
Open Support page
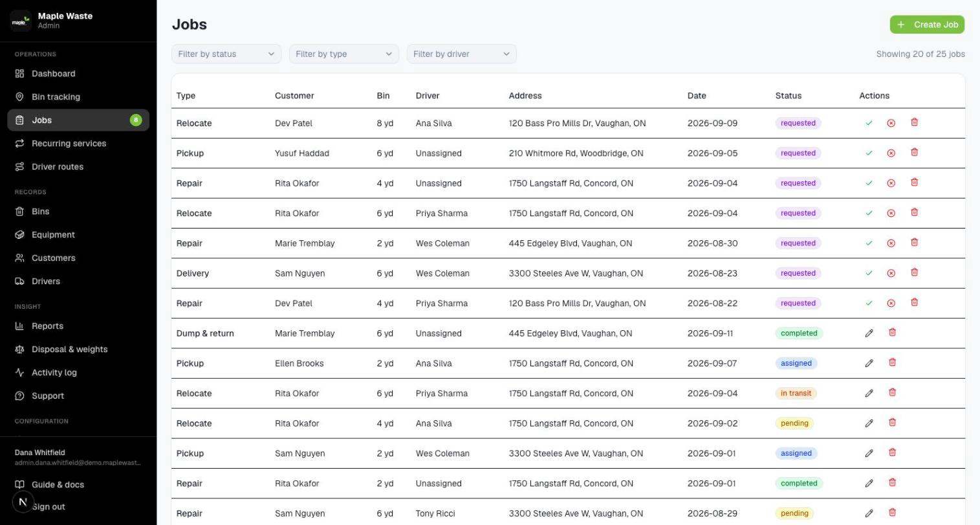(78, 396)
